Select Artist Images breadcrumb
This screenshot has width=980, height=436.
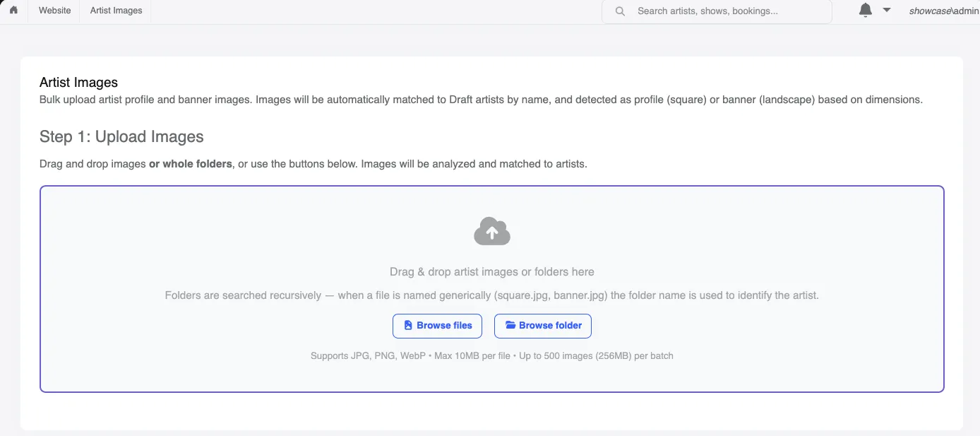pyautogui.click(x=116, y=11)
